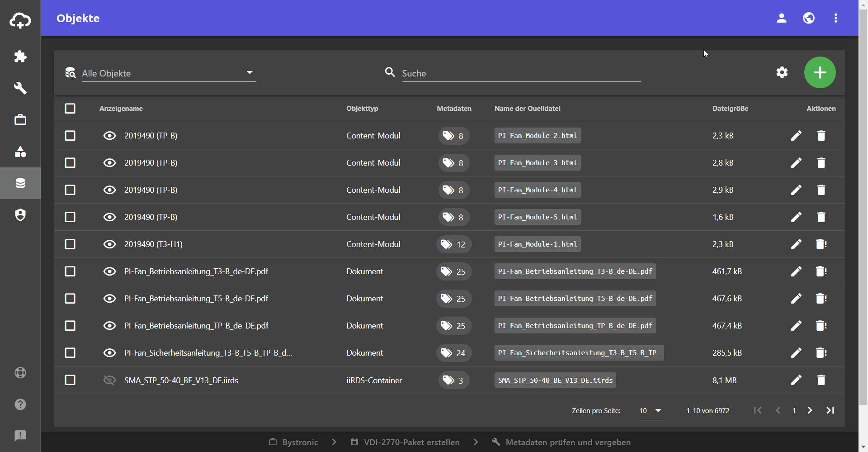Click into the Suche search field
The width and height of the screenshot is (868, 452).
(x=521, y=73)
